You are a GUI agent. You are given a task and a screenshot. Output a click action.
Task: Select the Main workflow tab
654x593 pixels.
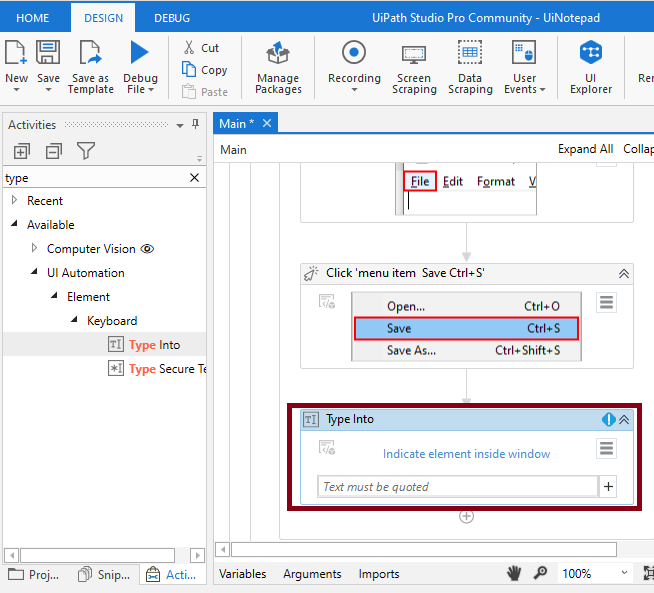236,123
